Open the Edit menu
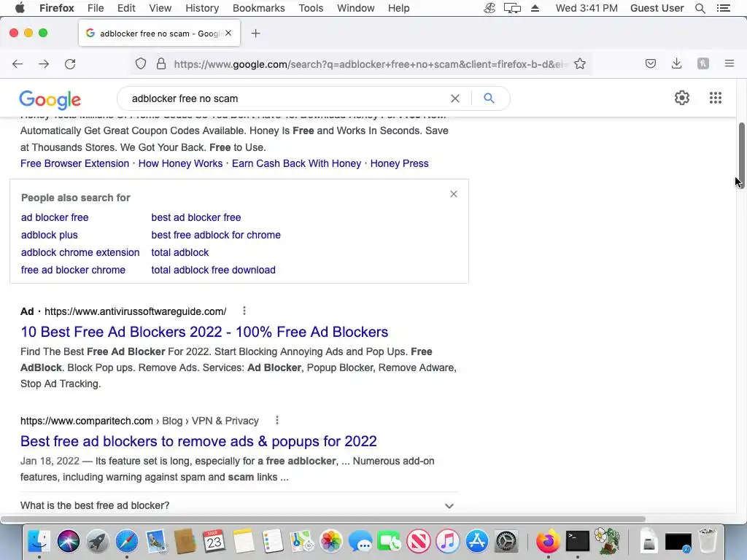747x560 pixels. click(x=126, y=8)
